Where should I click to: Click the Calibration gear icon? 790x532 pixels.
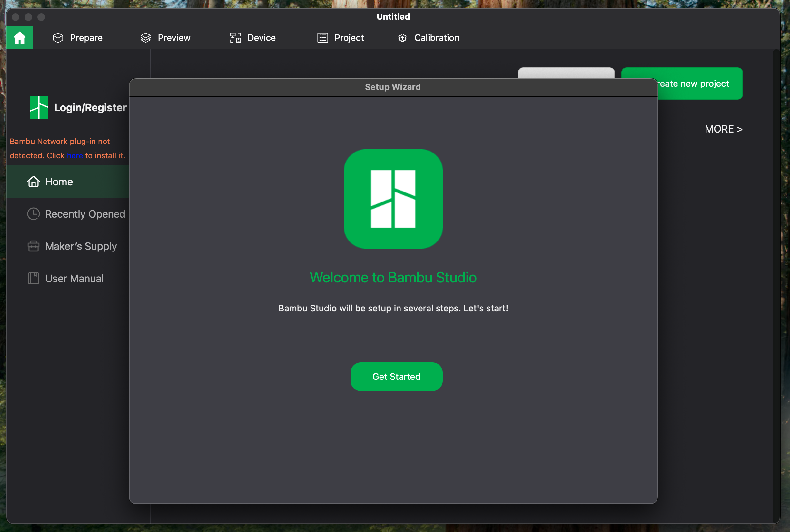402,38
